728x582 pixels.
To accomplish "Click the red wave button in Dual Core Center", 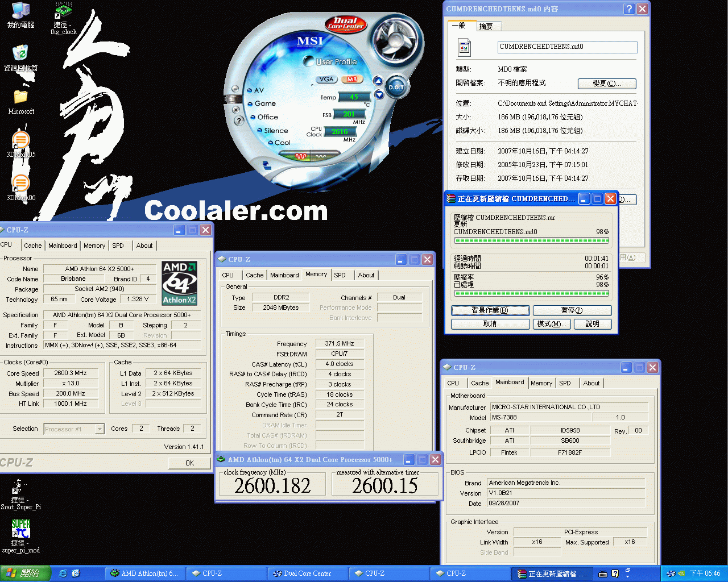I will coord(301,156).
